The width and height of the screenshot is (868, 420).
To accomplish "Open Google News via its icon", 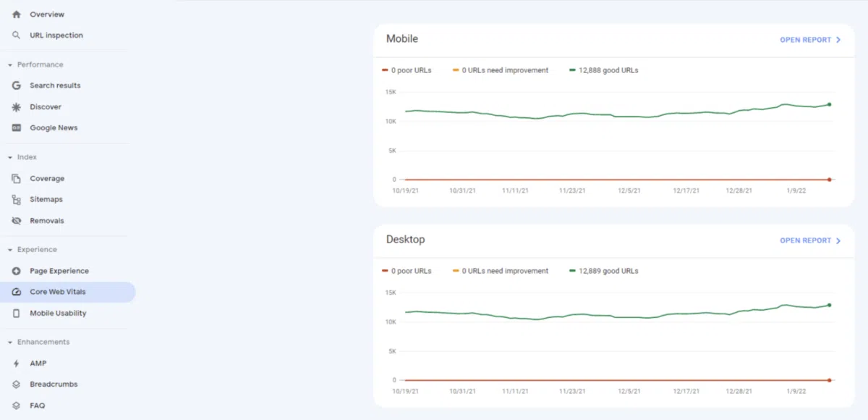I will pos(15,127).
